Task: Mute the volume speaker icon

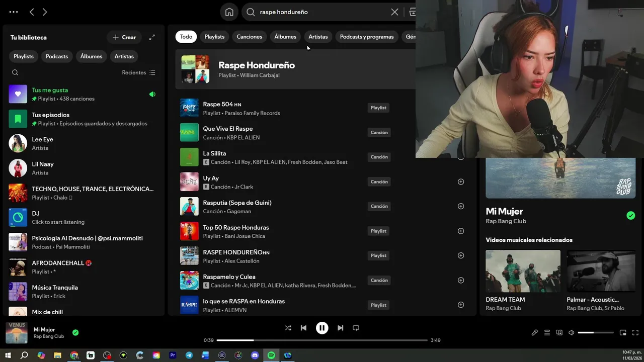Action: tap(571, 332)
